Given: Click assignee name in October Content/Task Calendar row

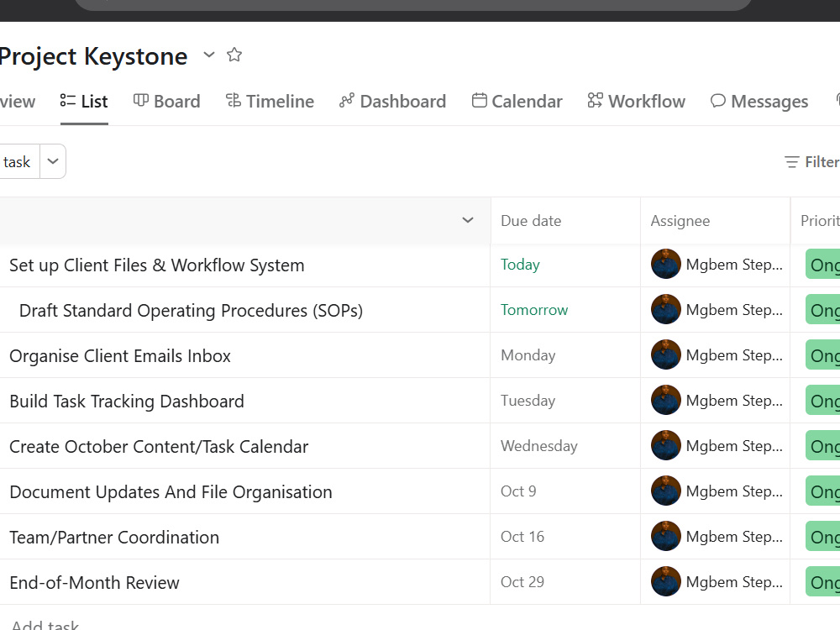Looking at the screenshot, I should point(734,446).
